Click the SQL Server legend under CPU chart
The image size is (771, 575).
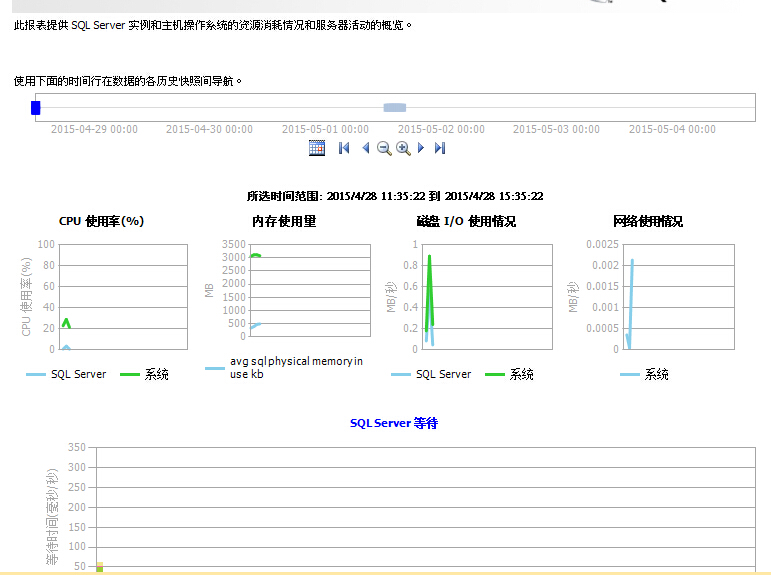click(x=66, y=374)
